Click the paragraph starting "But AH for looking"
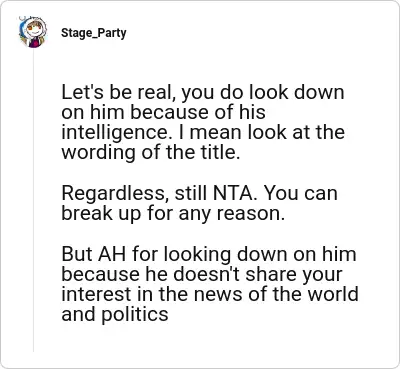The image size is (400, 369). click(x=210, y=284)
